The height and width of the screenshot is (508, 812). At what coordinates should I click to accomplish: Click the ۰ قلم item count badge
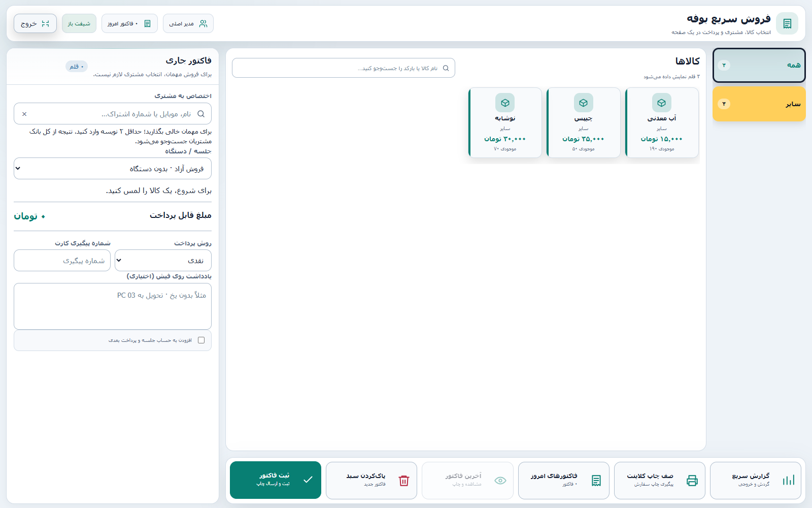77,67
